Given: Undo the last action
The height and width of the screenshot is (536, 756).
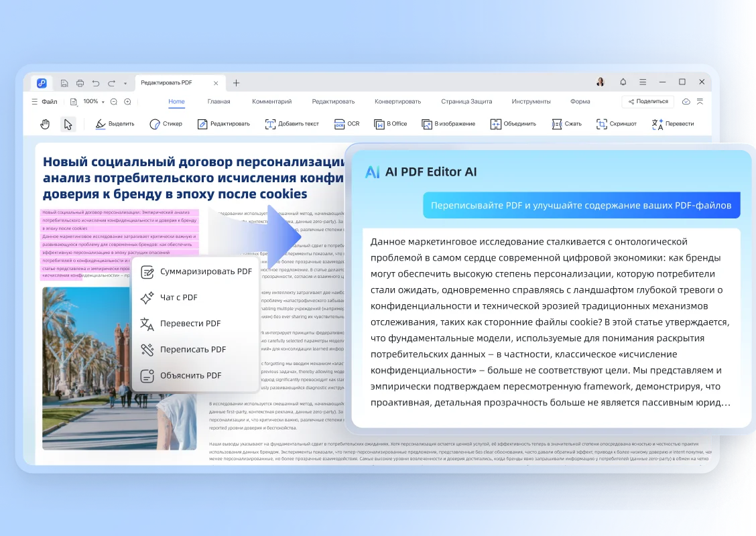Looking at the screenshot, I should tap(95, 82).
